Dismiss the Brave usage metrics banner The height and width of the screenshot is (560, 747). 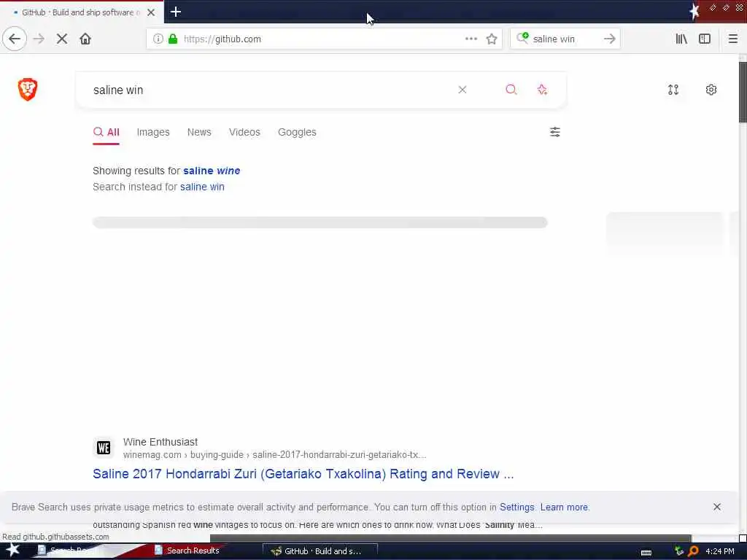pos(717,507)
